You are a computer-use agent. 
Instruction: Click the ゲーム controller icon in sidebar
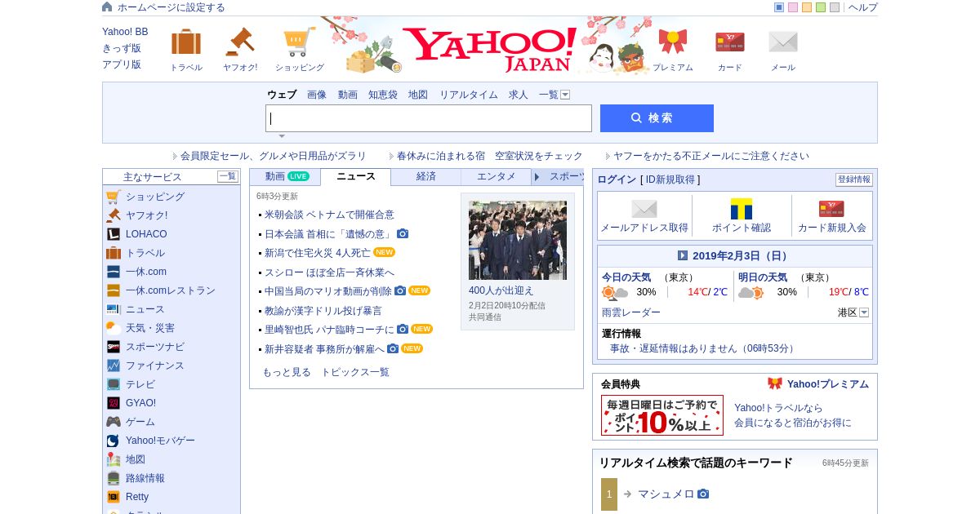point(114,422)
